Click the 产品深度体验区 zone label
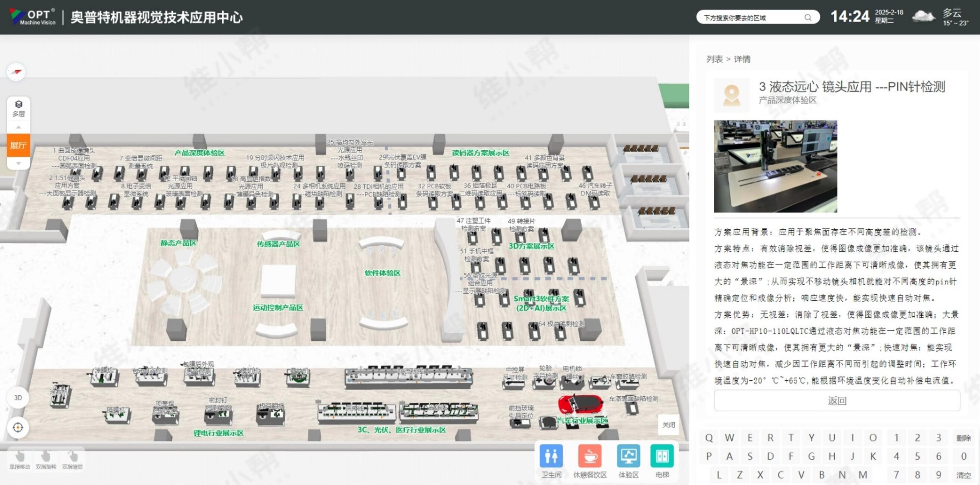The image size is (980, 485). pos(199,153)
